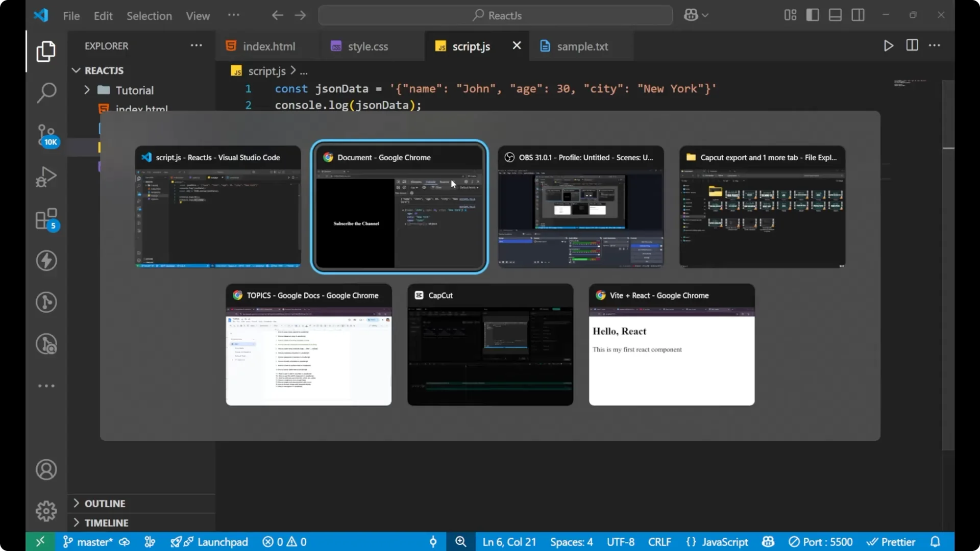980x551 pixels.
Task: Open the Explorer view in the activity bar
Action: click(46, 51)
